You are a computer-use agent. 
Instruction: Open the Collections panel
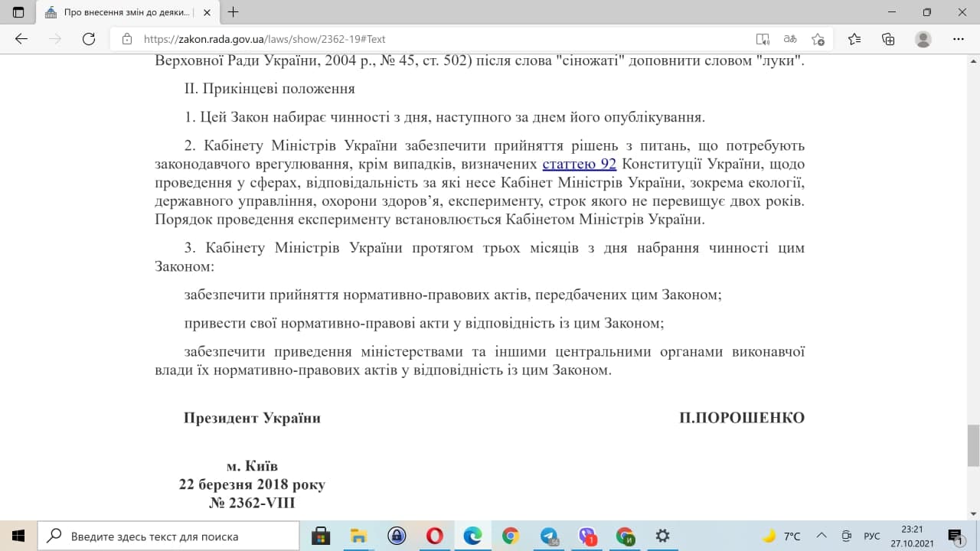coord(888,39)
